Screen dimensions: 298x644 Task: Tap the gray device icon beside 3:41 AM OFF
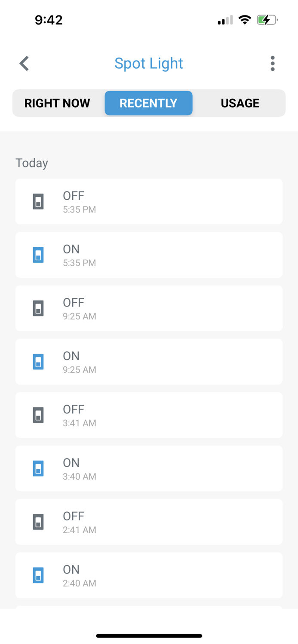click(x=38, y=415)
